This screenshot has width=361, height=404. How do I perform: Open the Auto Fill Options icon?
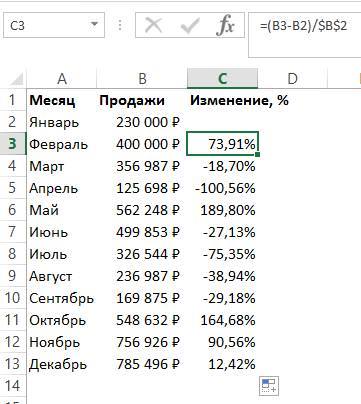[269, 386]
